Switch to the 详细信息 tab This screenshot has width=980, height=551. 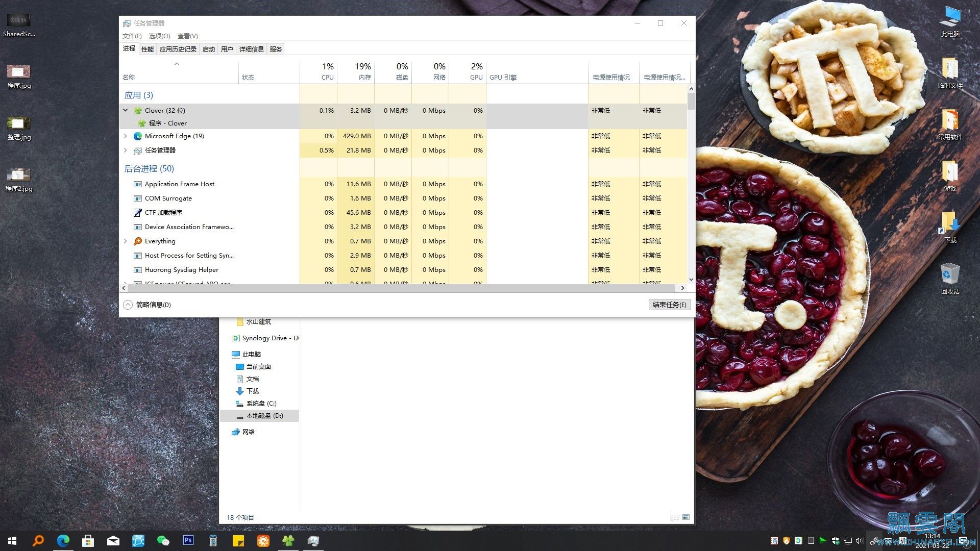(252, 49)
